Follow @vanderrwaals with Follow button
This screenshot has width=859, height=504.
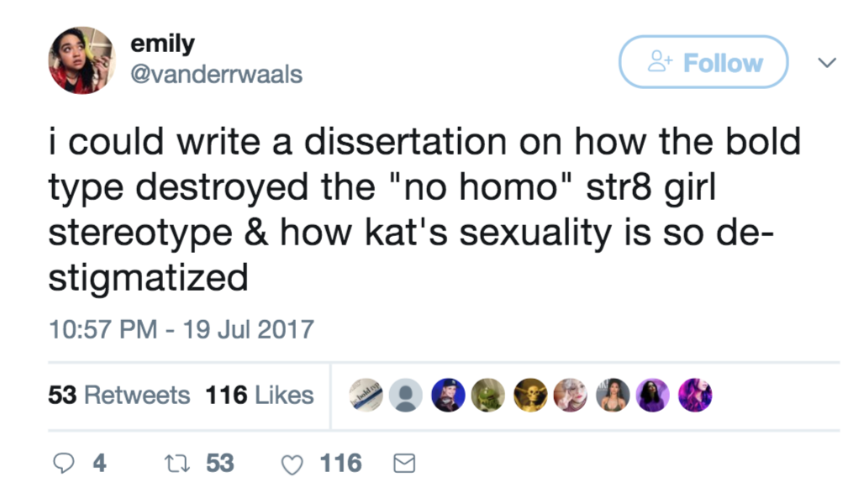tap(704, 62)
